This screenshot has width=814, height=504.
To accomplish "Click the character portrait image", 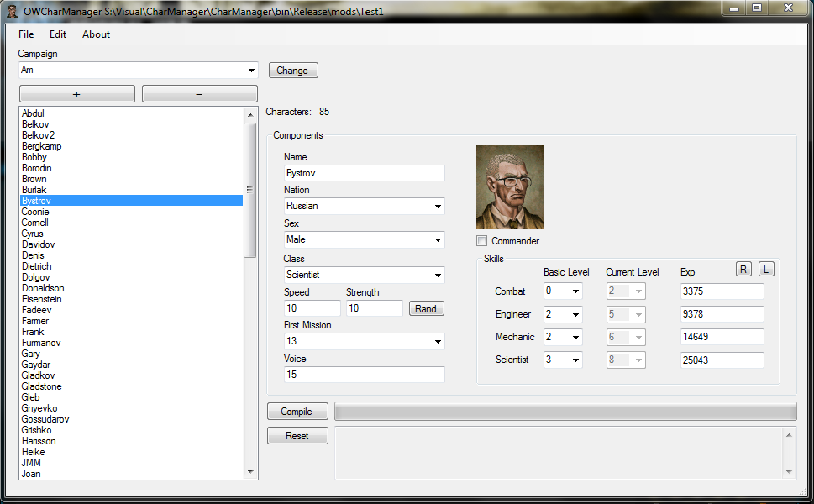I will [510, 187].
